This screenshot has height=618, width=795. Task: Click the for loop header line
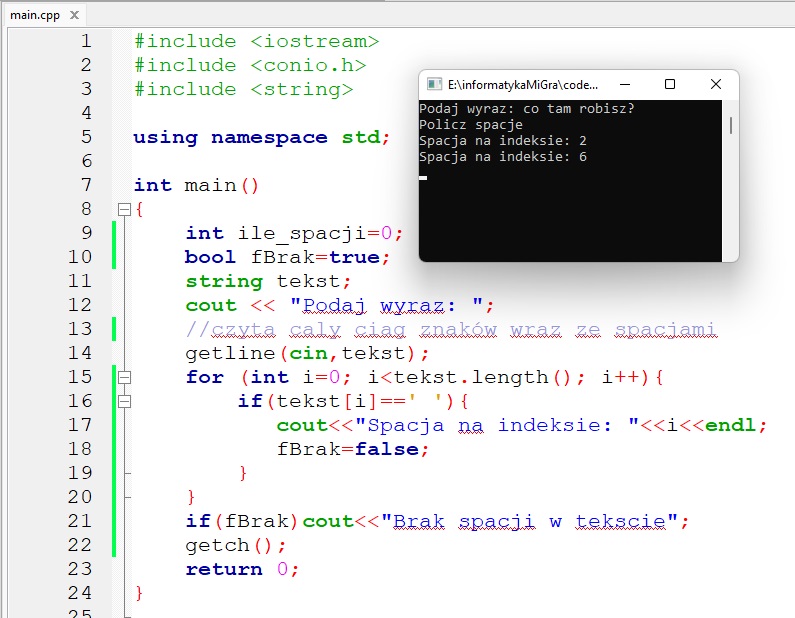(424, 377)
